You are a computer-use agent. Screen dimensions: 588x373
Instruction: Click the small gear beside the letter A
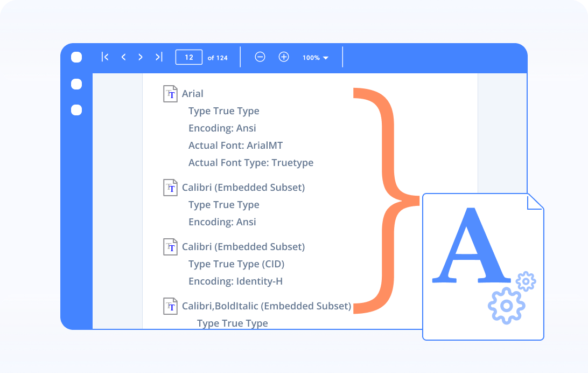coord(525,281)
